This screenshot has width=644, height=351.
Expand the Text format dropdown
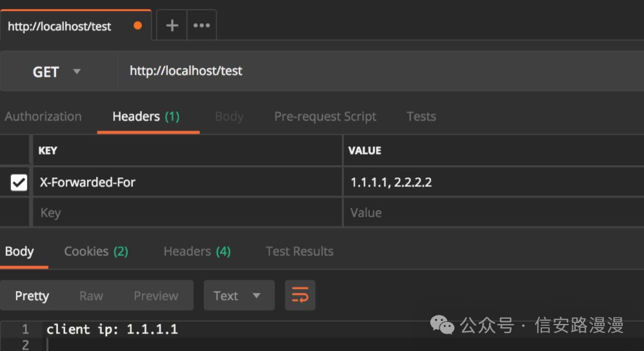coord(239,296)
